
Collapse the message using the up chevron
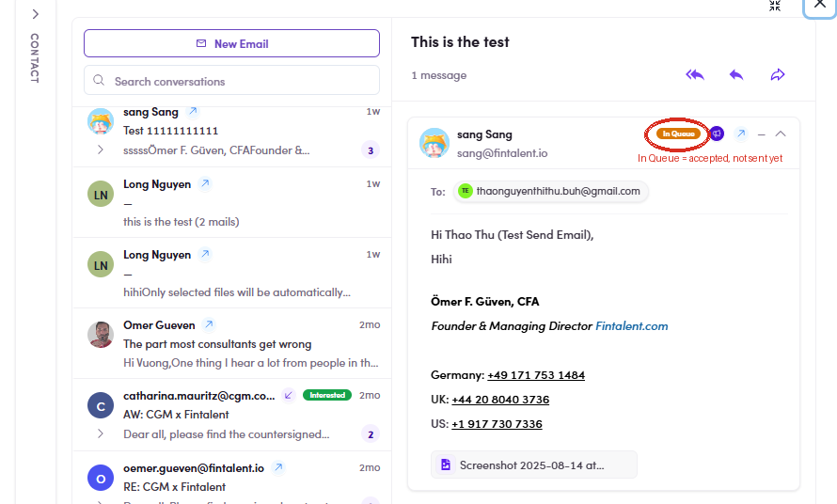tap(781, 134)
